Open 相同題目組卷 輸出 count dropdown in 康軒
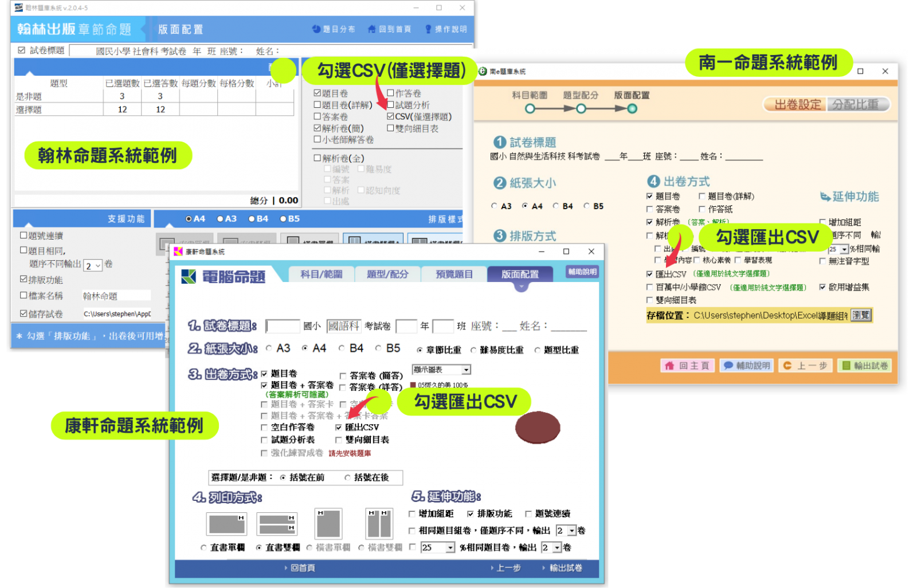 click(x=571, y=531)
